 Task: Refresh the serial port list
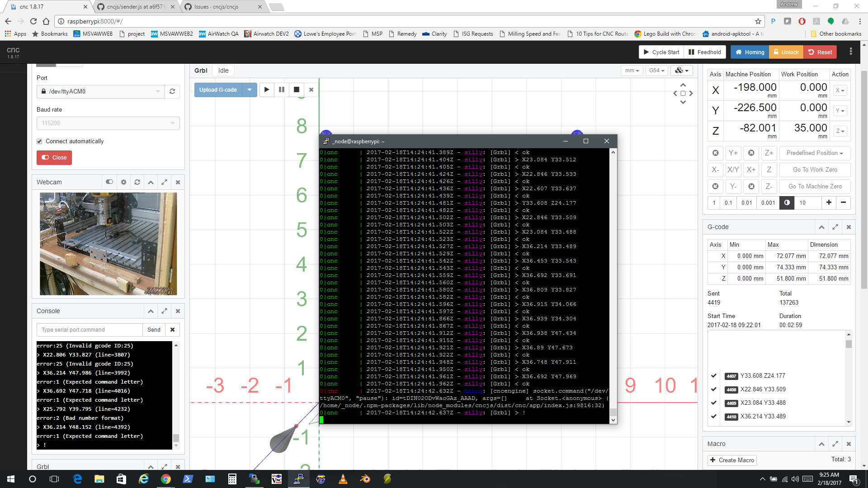coord(172,91)
